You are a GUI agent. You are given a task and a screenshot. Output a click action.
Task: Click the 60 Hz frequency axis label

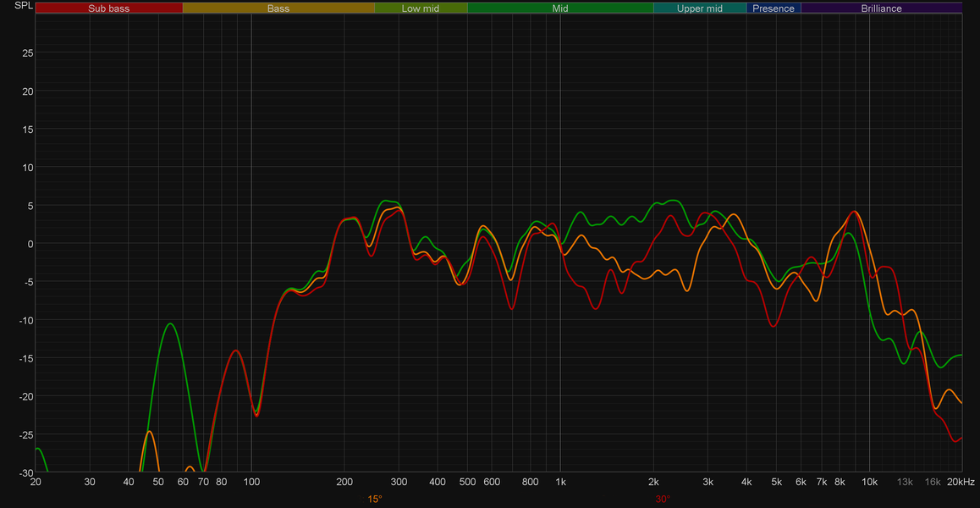[183, 482]
